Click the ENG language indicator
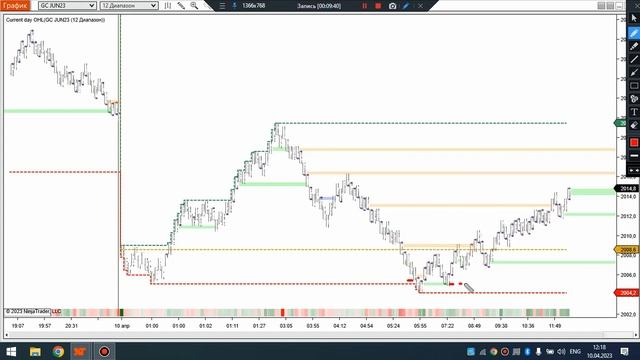 [575, 351]
